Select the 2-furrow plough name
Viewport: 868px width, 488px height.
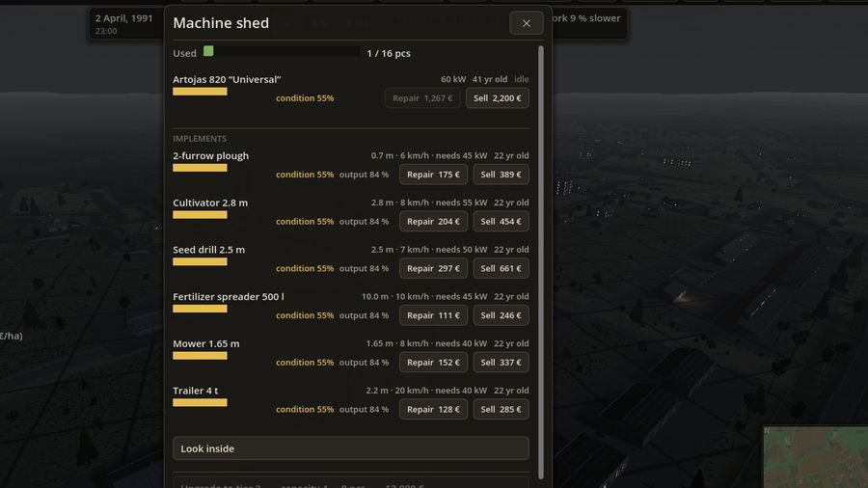coord(211,155)
